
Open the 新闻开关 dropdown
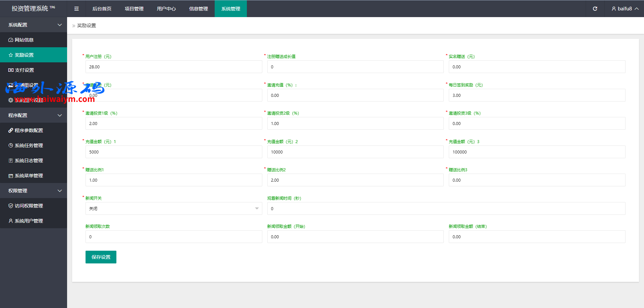(x=173, y=208)
